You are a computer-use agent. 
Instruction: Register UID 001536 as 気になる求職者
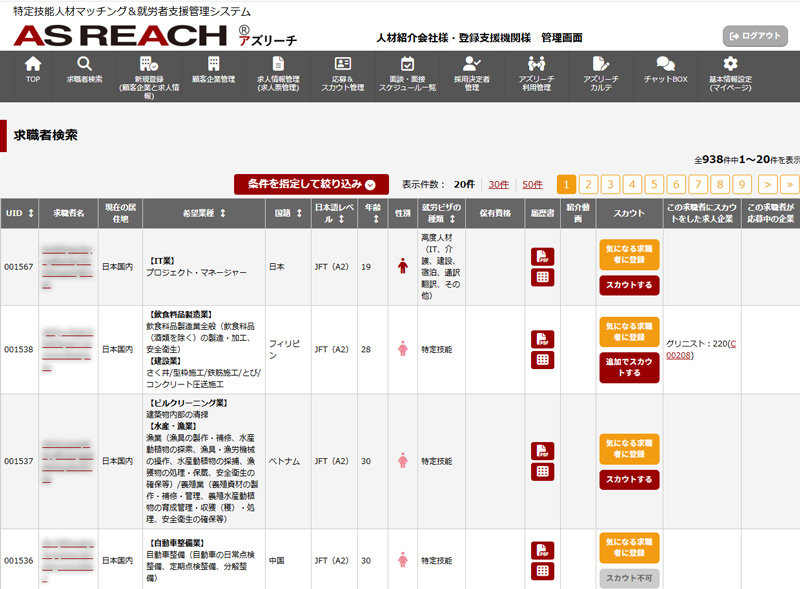[629, 548]
